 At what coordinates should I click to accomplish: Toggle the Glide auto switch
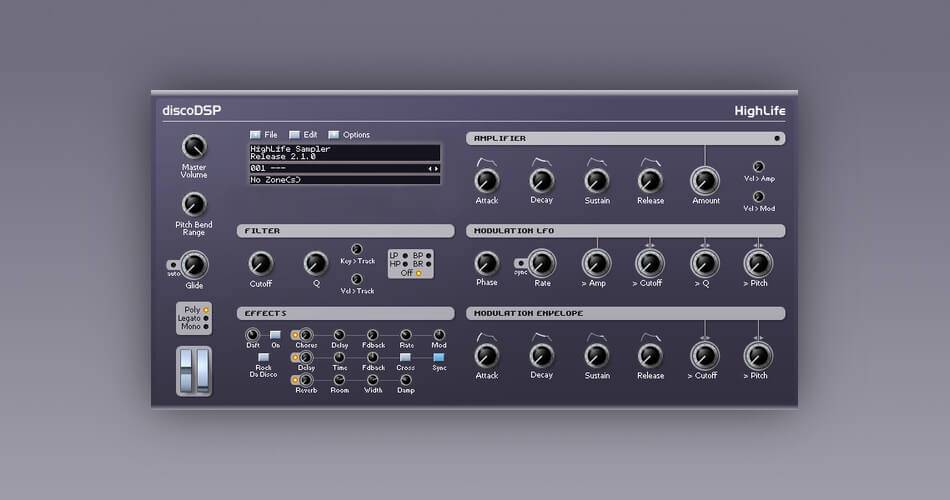pyautogui.click(x=173, y=265)
